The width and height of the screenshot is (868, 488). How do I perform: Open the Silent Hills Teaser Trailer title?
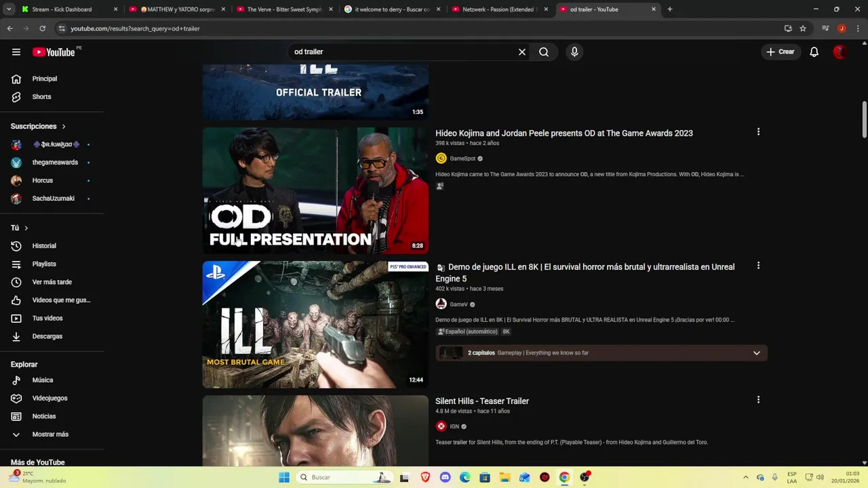(482, 401)
